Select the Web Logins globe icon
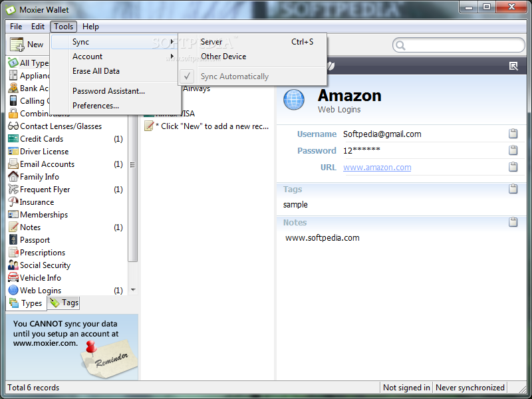532x399 pixels. coord(13,291)
